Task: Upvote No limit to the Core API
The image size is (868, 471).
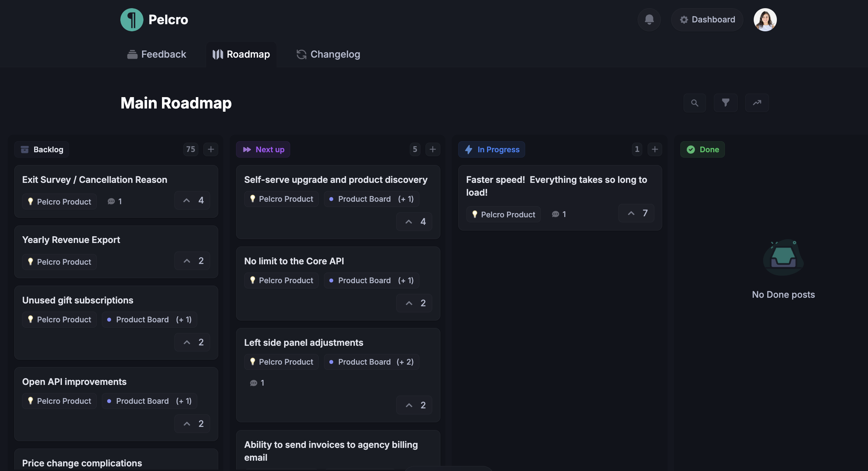Action: 414,303
